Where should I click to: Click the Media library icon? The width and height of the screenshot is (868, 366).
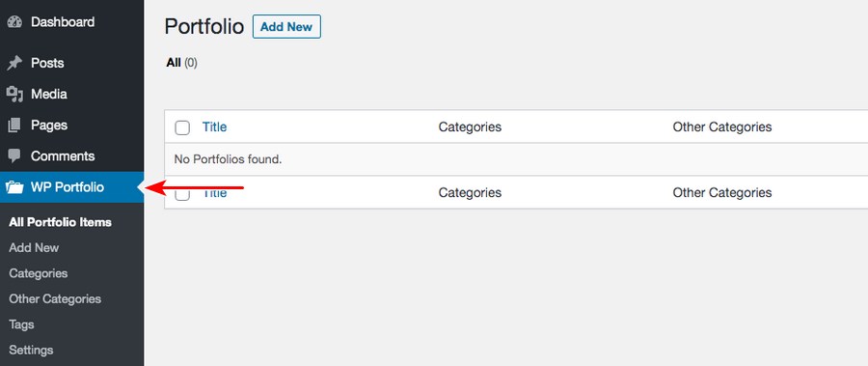coord(14,95)
